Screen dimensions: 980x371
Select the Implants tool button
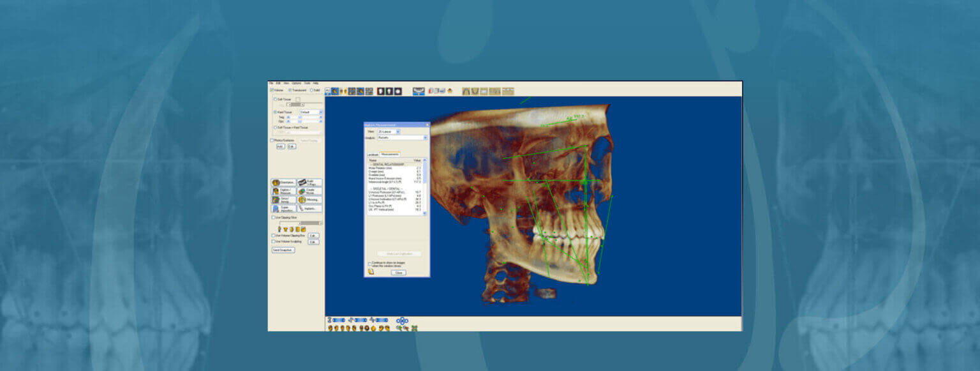coord(310,208)
